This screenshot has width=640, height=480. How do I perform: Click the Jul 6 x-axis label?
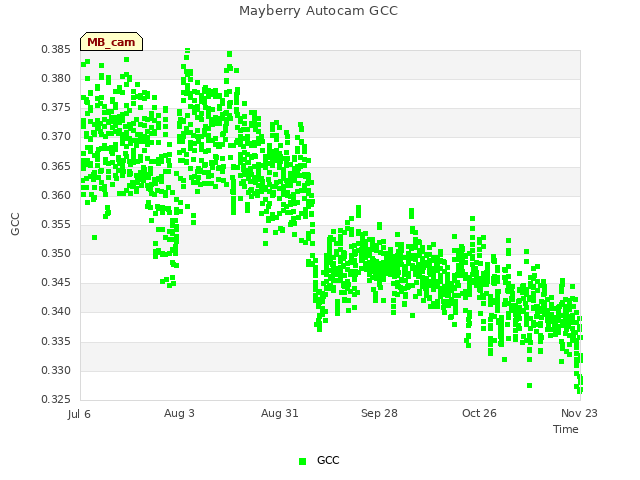tap(79, 414)
